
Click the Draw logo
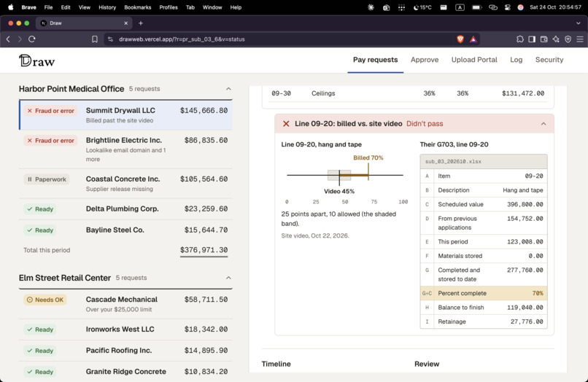point(36,61)
